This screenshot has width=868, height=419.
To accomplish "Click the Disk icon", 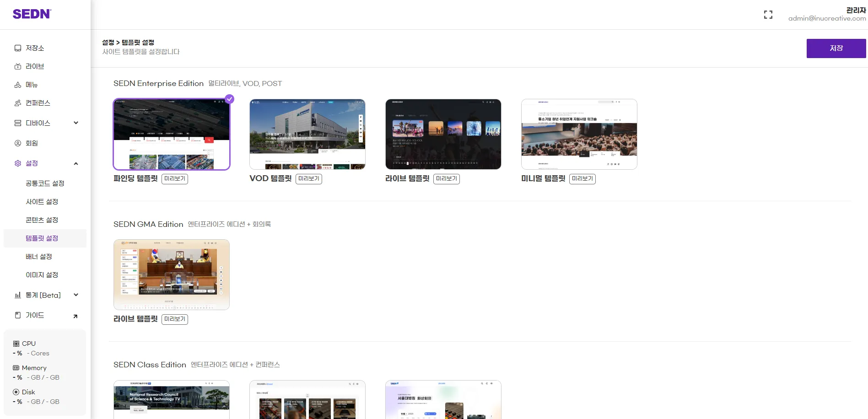I will coord(16,392).
